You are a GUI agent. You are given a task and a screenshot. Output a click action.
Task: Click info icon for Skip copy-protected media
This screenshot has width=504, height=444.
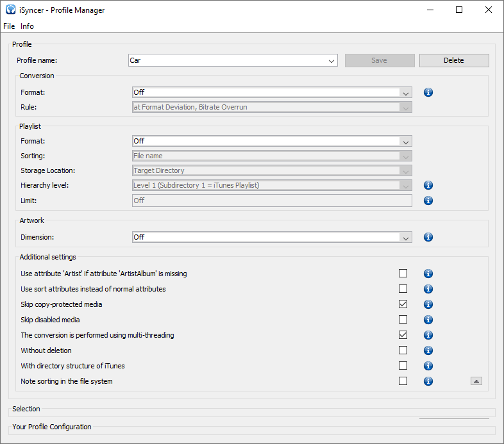428,304
